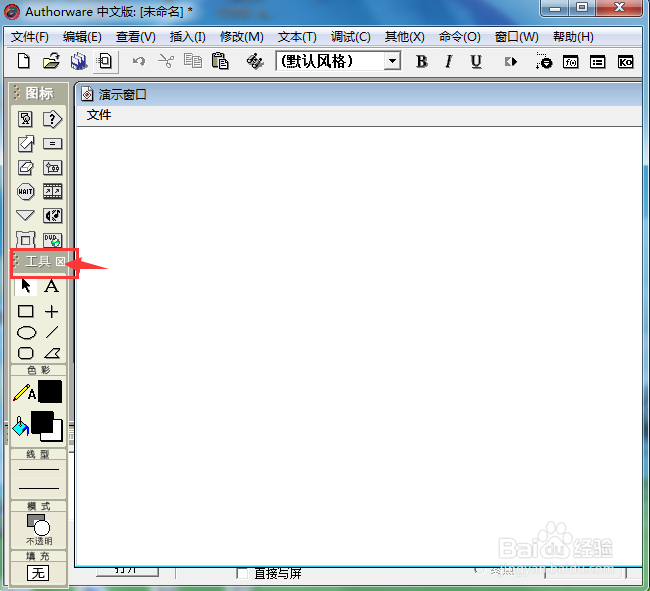The width and height of the screenshot is (650, 591).
Task: Open 文件 menu in presentation window
Action: (99, 115)
